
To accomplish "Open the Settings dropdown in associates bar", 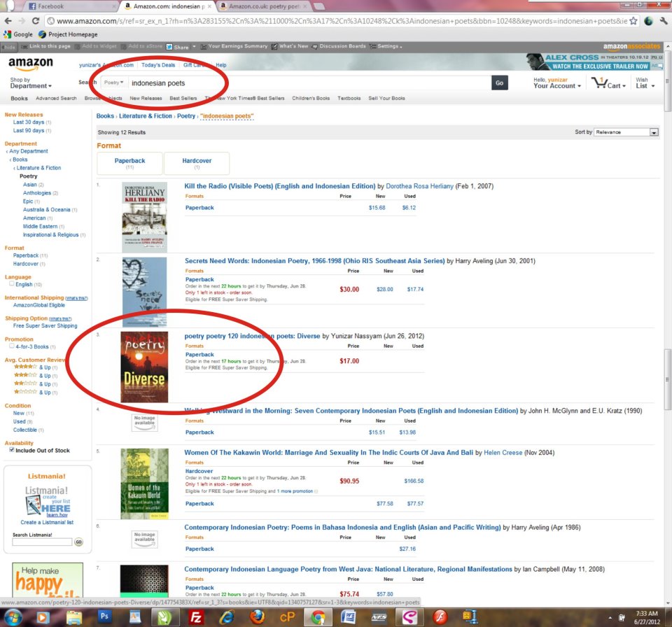I will 386,46.
